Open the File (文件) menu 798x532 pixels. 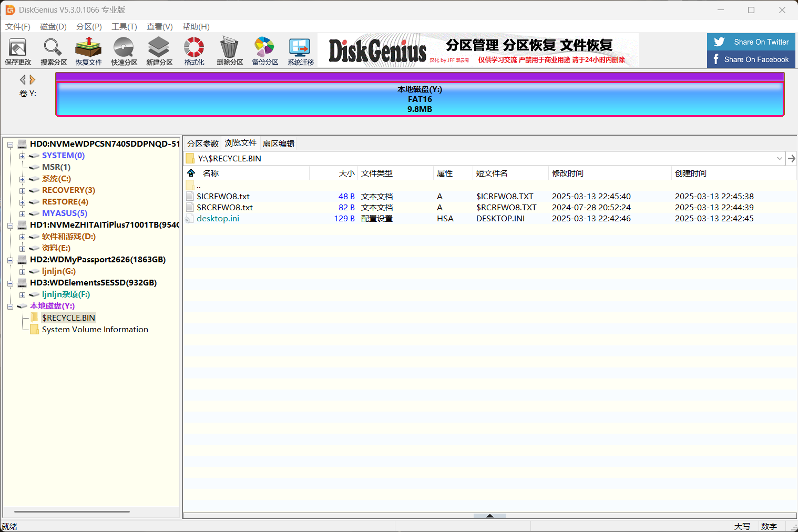(18, 27)
